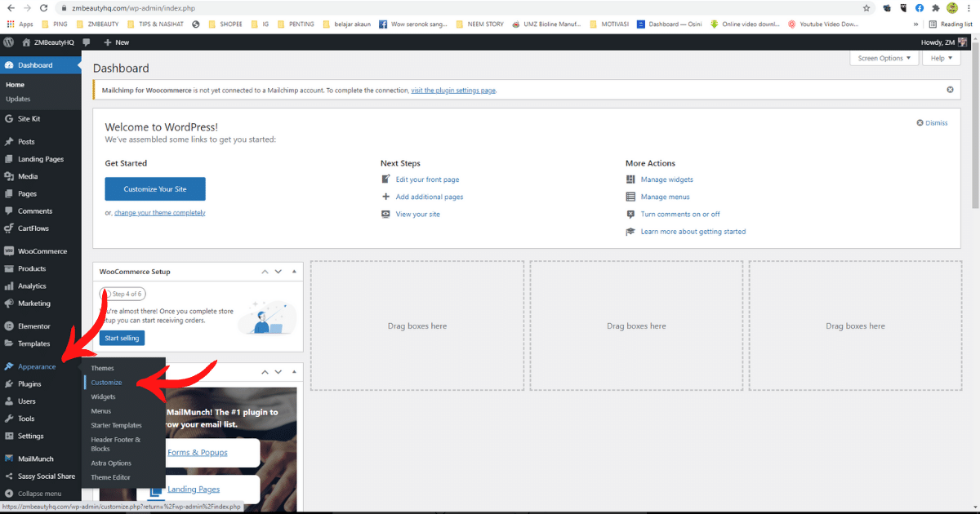
Task: Click the Posts pushpin icon
Action: pyautogui.click(x=9, y=142)
